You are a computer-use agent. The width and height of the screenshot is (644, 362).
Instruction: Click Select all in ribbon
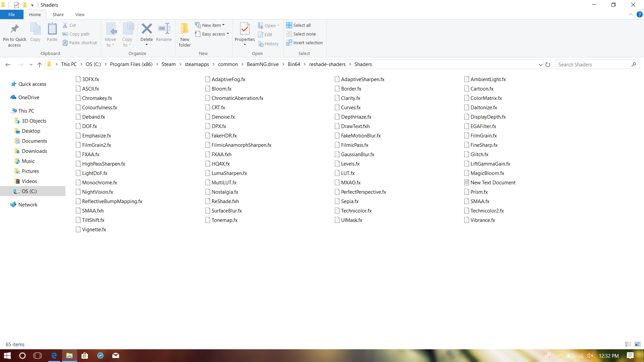[298, 25]
